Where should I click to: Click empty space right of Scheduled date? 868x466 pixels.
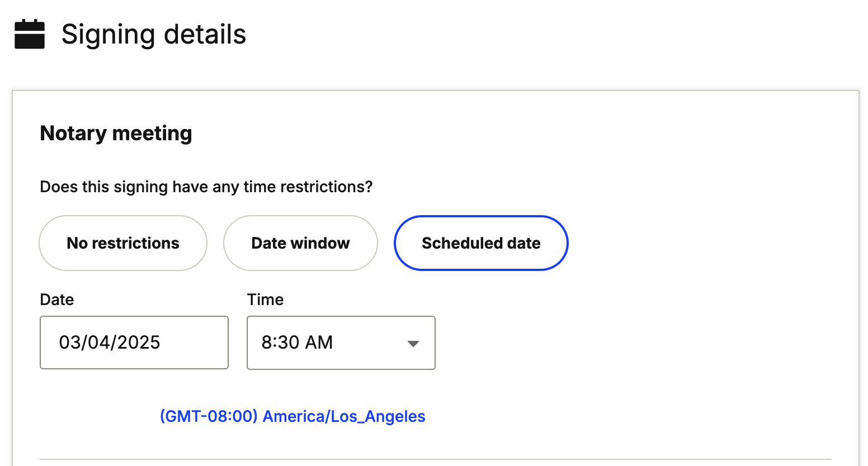699,243
